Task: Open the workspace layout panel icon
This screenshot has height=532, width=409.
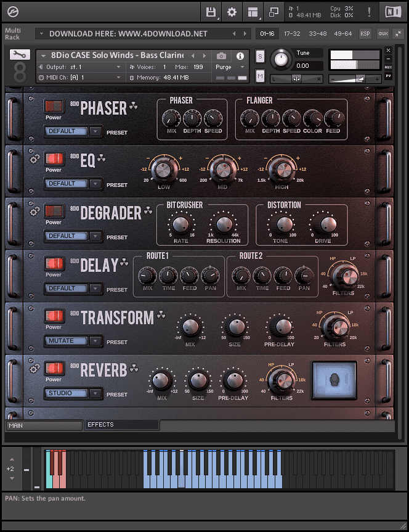Action: click(253, 12)
